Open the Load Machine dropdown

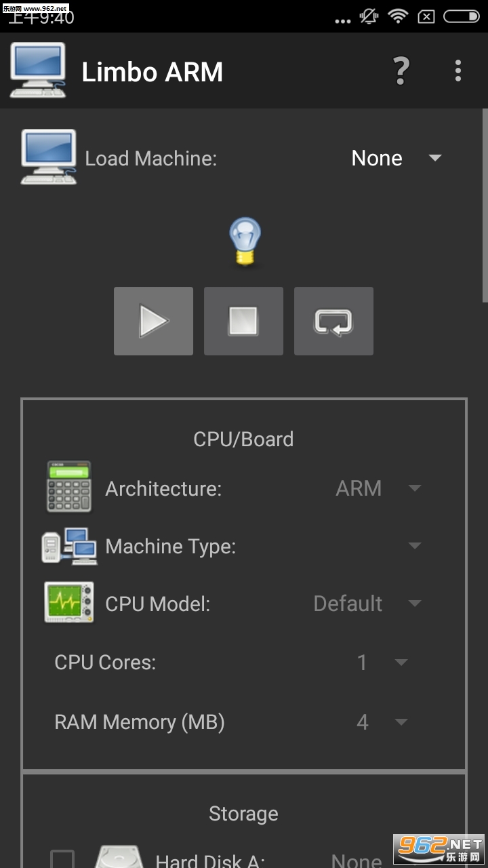click(x=396, y=158)
